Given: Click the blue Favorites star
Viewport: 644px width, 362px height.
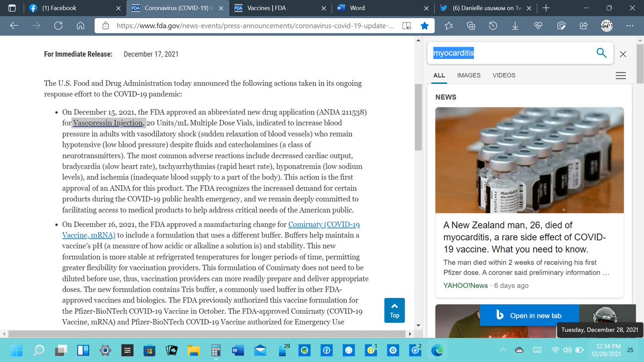Looking at the screenshot, I should [x=425, y=25].
